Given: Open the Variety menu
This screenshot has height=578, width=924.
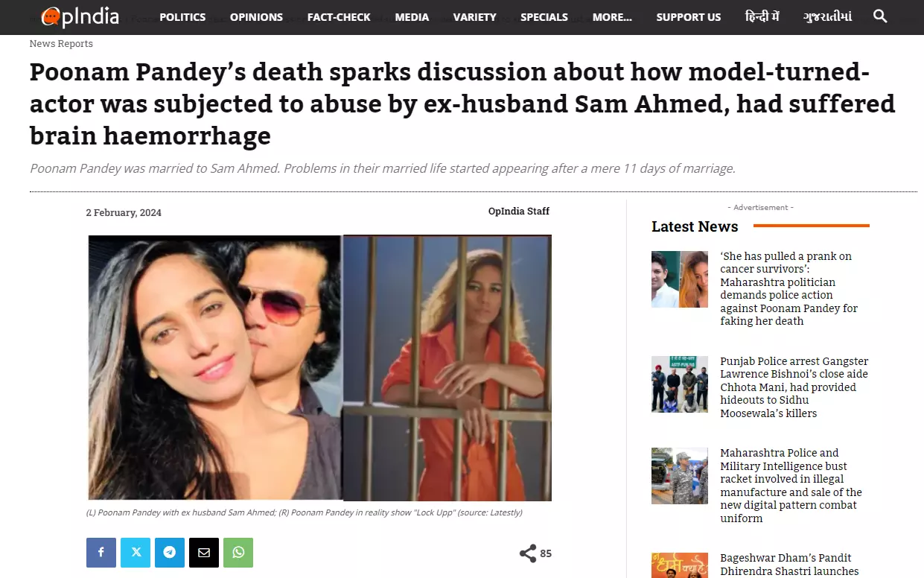Looking at the screenshot, I should point(474,17).
